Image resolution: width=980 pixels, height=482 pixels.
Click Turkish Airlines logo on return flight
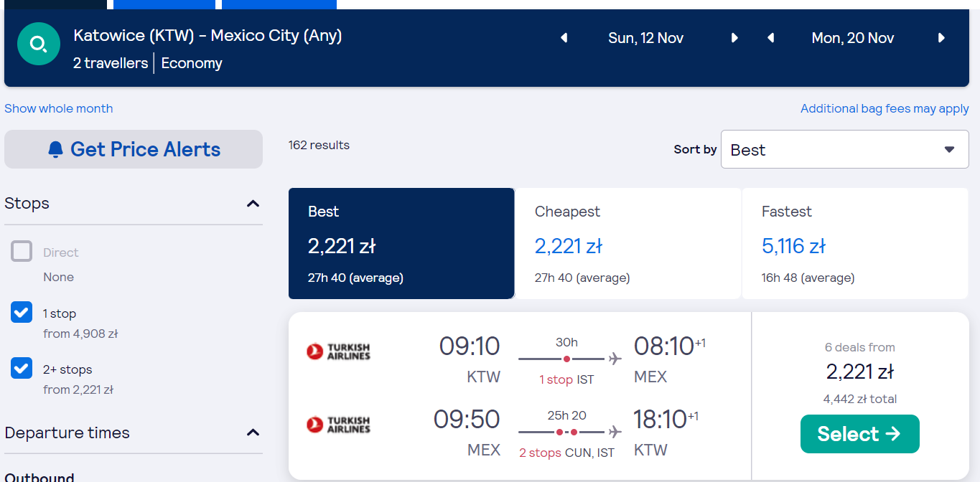(x=338, y=425)
